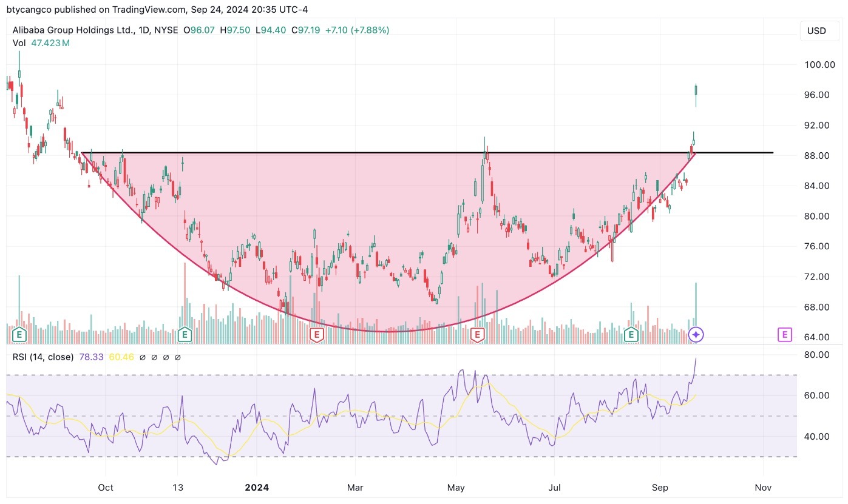The image size is (848, 504).
Task: Click the change value +7.10 (+7.88%)
Action: point(358,30)
